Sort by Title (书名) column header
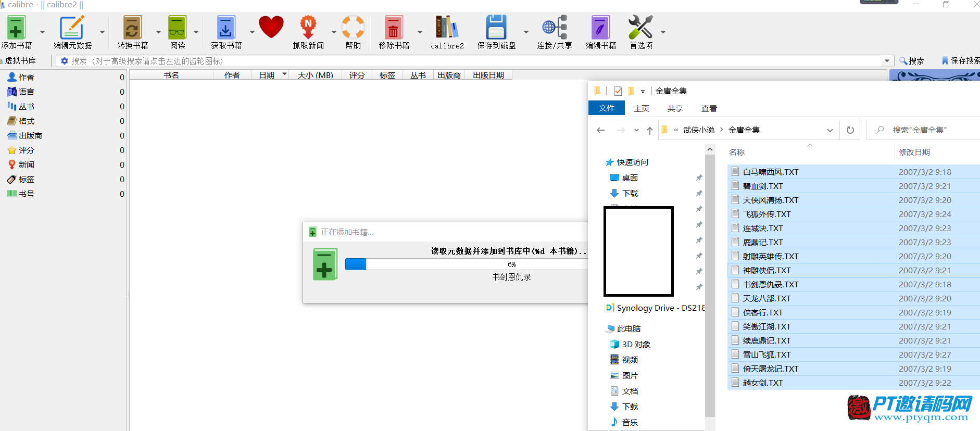 pyautogui.click(x=171, y=75)
